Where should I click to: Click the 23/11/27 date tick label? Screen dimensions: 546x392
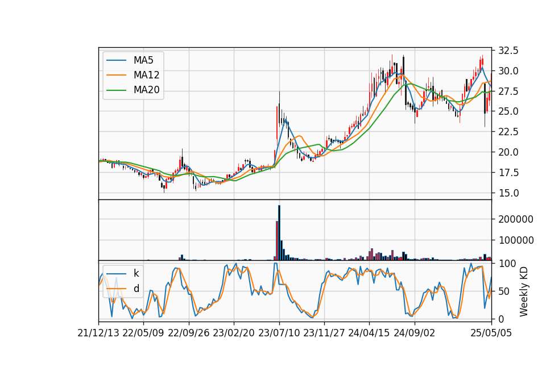324,333
